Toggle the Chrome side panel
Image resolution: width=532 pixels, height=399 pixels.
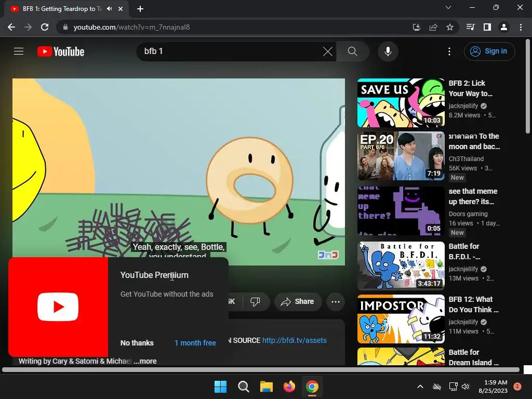(x=487, y=27)
